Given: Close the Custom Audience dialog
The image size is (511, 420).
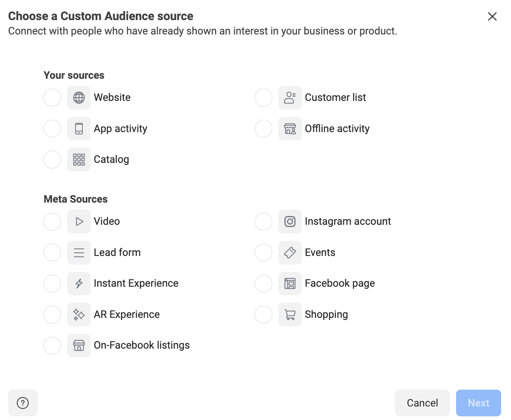Looking at the screenshot, I should point(492,16).
